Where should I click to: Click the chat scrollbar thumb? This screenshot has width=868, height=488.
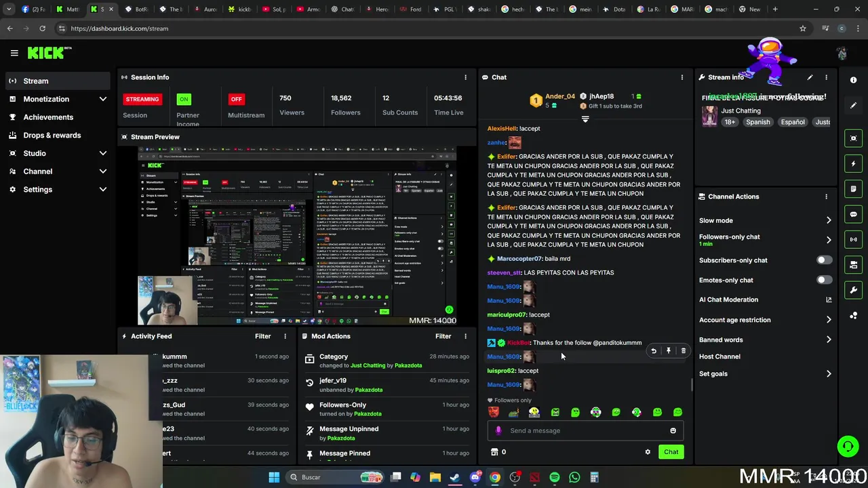692,385
